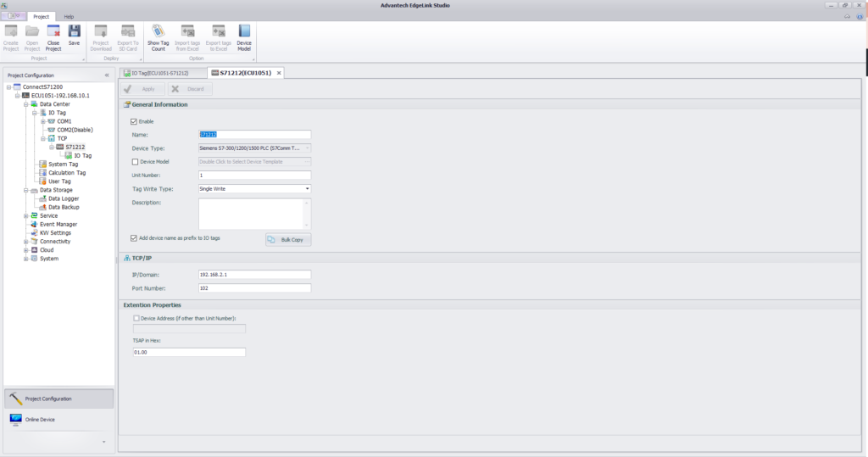
Task: Toggle the Device Model checkbox
Action: tap(135, 162)
